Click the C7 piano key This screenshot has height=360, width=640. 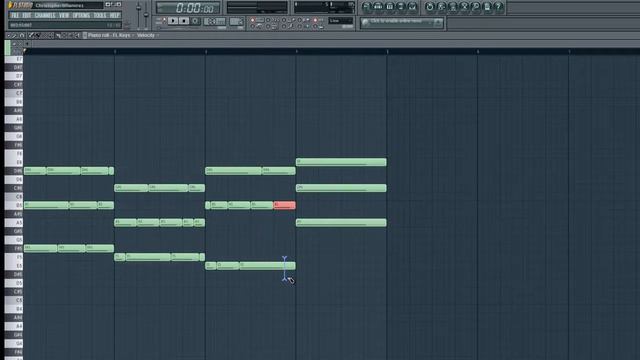pyautogui.click(x=13, y=93)
